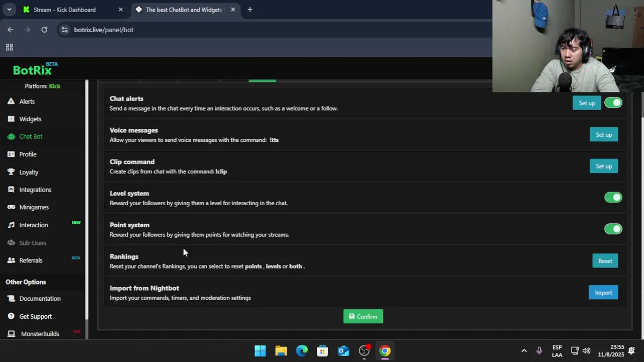Toggle the Level system switch

pyautogui.click(x=613, y=198)
